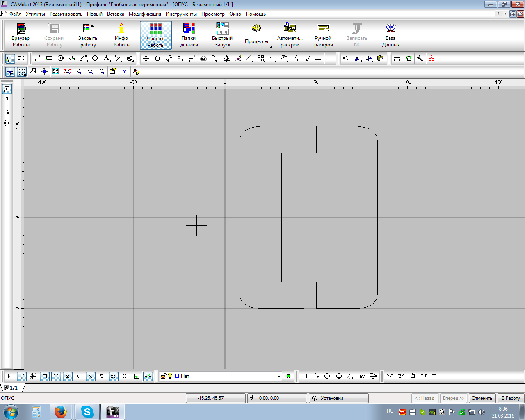
Task: Toggle the intersection snap X button
Action: [x=91, y=376]
